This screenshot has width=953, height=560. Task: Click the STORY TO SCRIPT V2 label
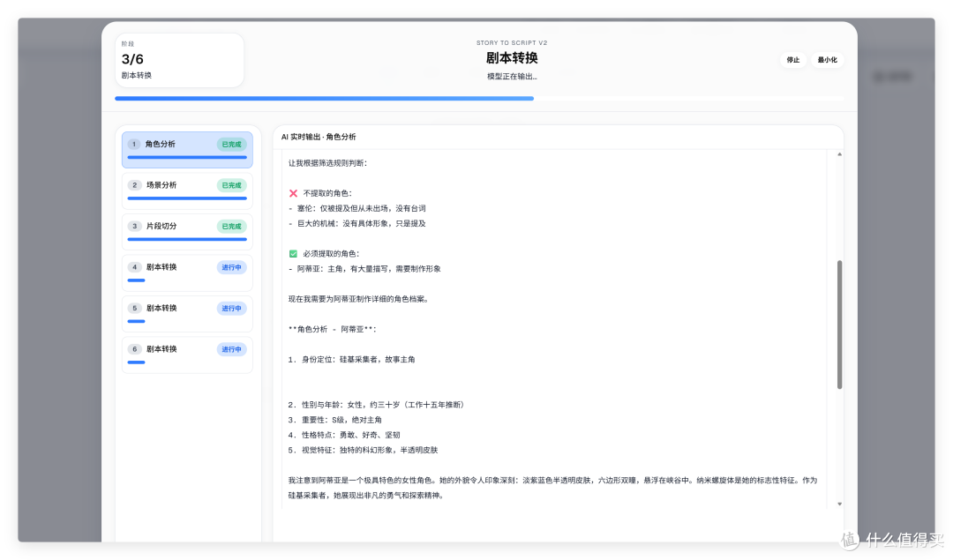[x=512, y=43]
